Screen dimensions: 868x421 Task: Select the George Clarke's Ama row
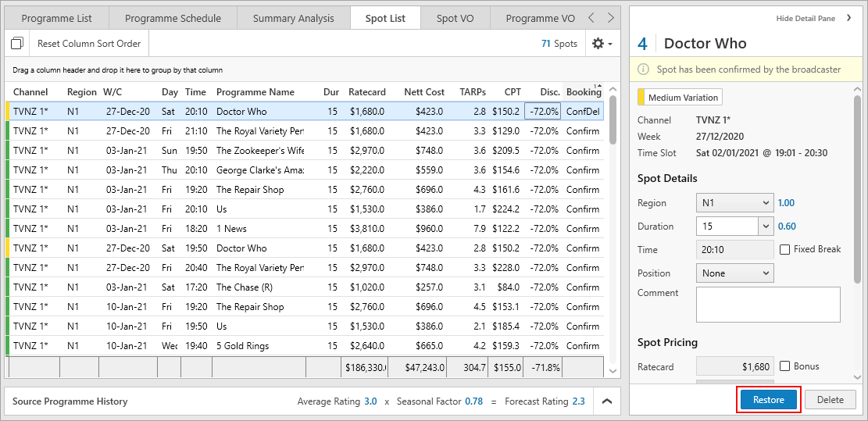(x=305, y=169)
